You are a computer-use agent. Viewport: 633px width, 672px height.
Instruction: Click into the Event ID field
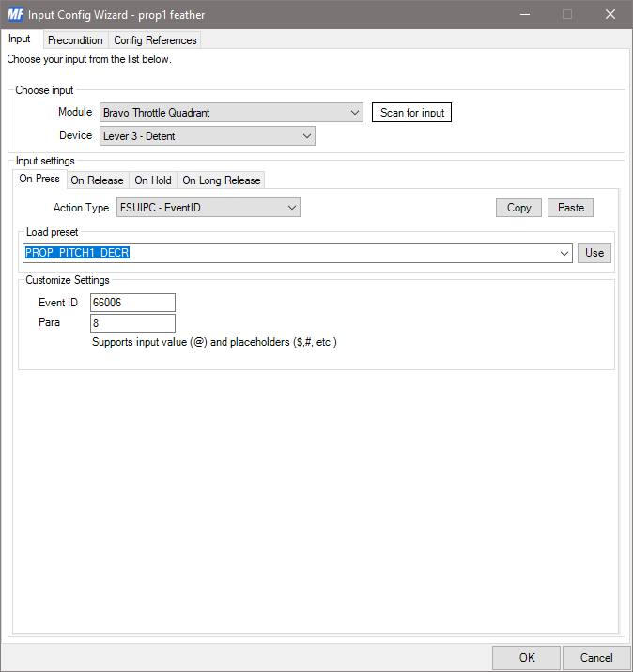[x=132, y=303]
